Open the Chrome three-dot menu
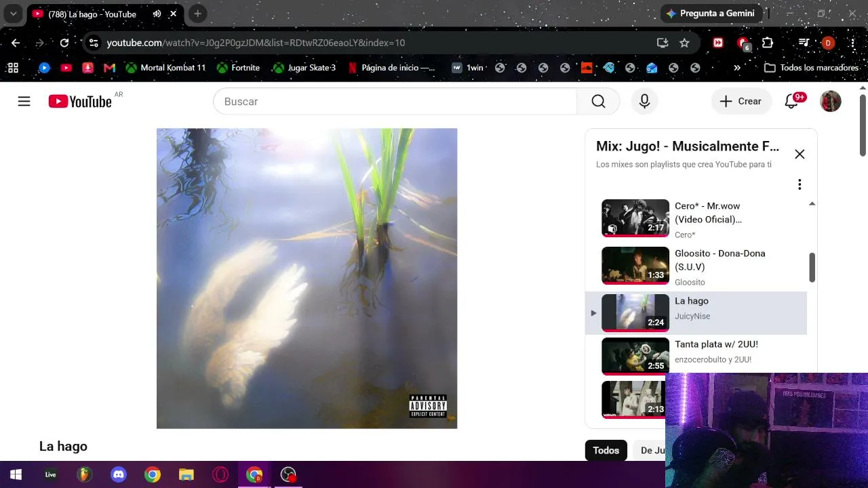Screen dimensions: 868x488 tap(852, 43)
